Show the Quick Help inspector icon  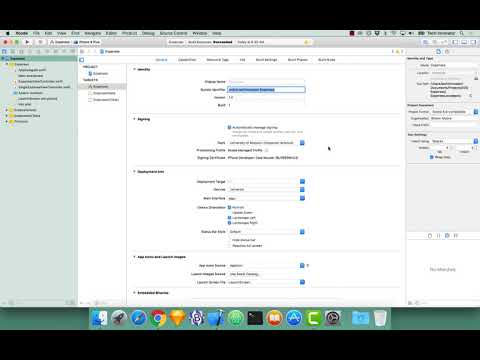[x=447, y=51]
